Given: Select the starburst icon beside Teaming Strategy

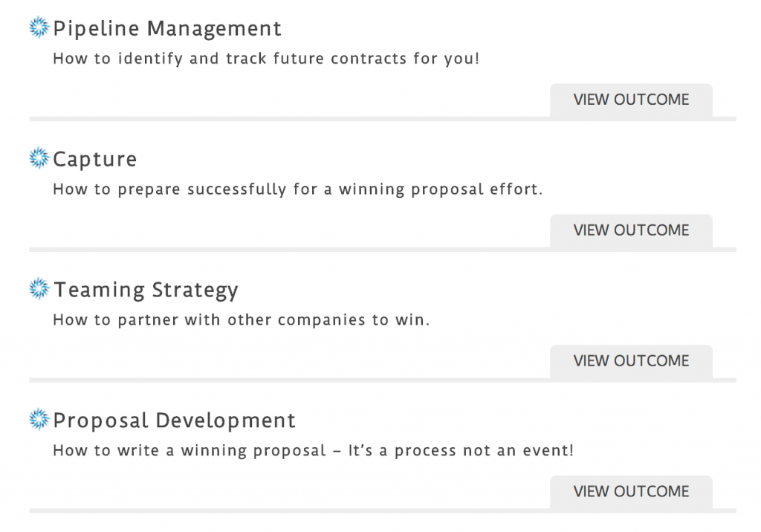Looking at the screenshot, I should tap(39, 288).
